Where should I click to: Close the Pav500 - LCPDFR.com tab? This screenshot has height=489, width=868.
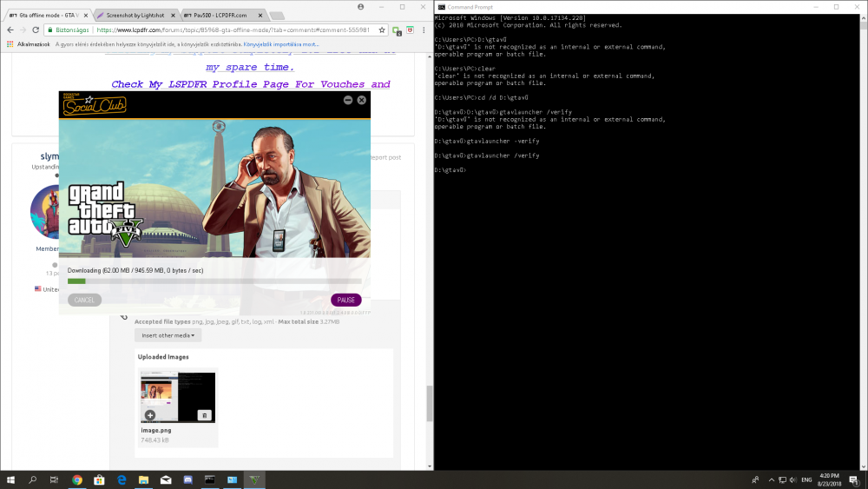pyautogui.click(x=260, y=16)
